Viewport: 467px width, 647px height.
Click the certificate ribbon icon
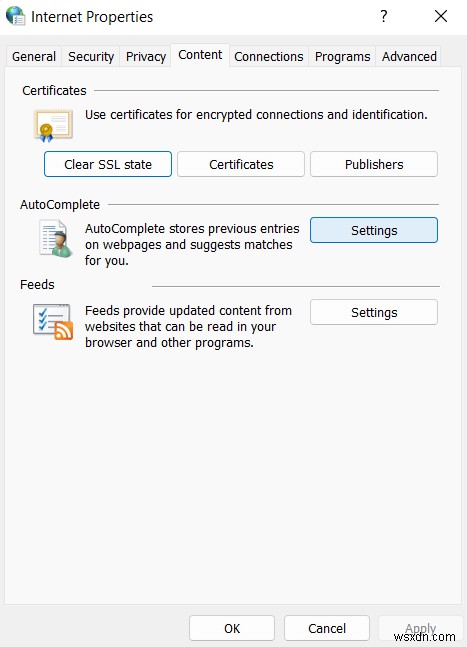(53, 125)
